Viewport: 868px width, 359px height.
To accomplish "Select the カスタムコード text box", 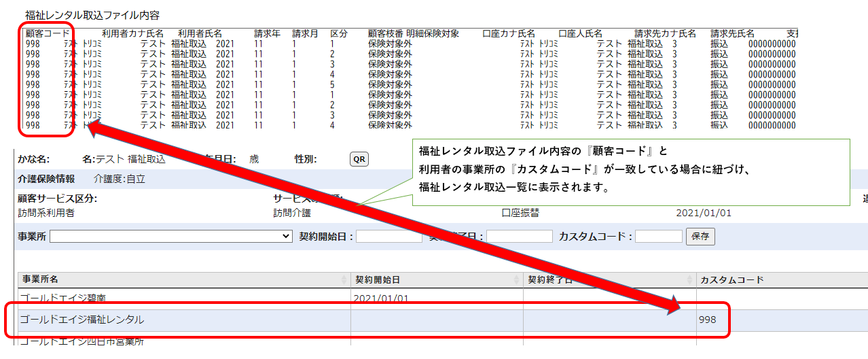I will coord(658,237).
